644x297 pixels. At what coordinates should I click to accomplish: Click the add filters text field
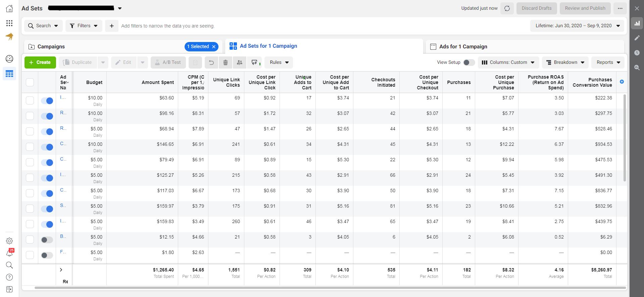click(168, 26)
